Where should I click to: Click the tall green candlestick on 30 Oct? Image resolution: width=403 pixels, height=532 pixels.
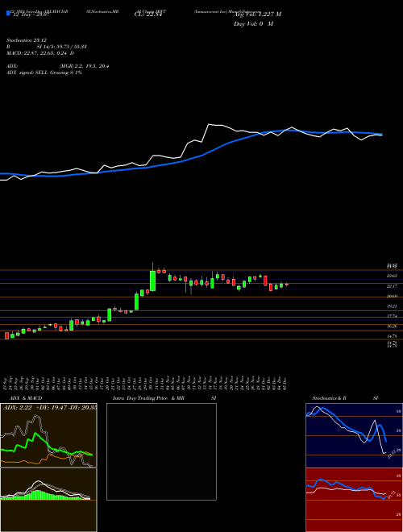(152, 281)
